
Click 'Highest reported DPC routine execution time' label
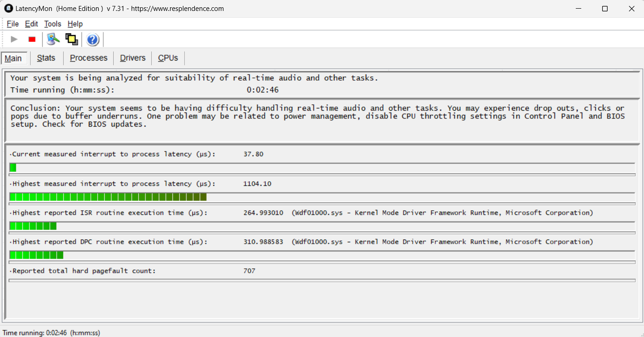[x=110, y=242]
